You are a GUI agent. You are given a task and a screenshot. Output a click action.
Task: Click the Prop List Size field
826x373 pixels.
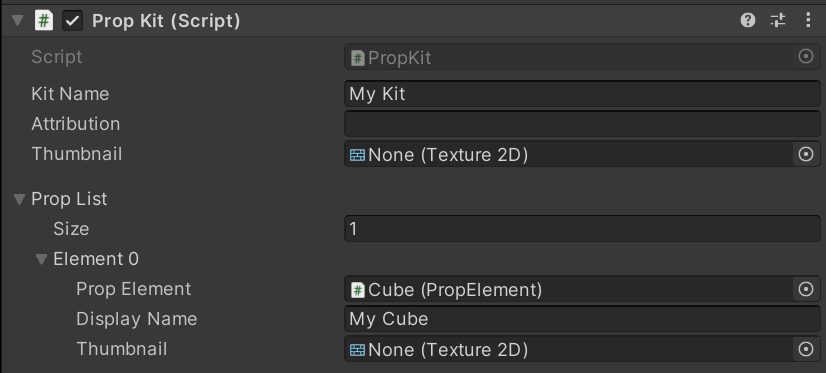point(582,229)
